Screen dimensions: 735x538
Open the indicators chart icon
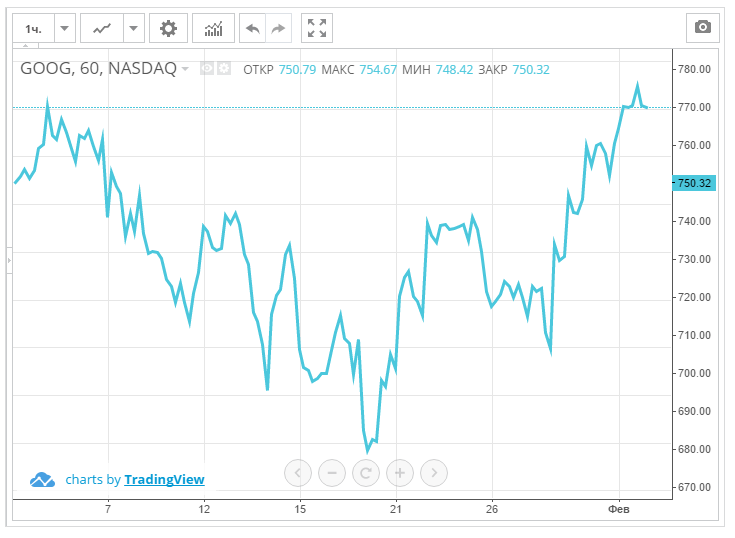coord(213,28)
